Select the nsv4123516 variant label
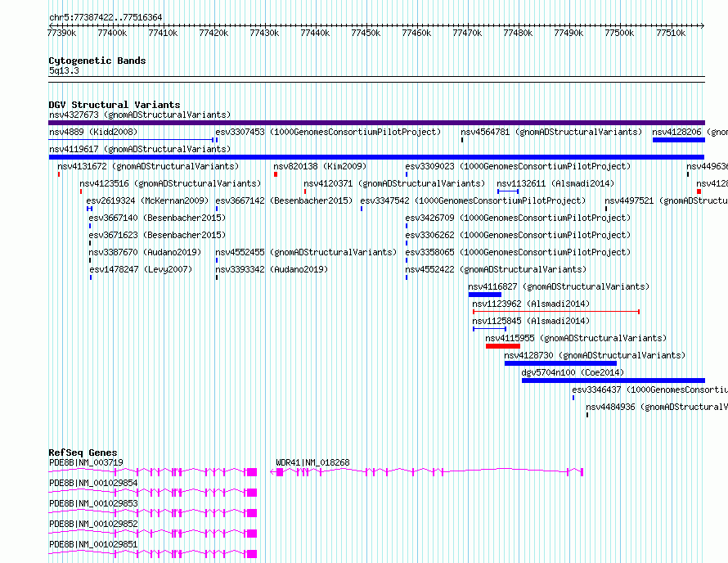 tap(170, 183)
